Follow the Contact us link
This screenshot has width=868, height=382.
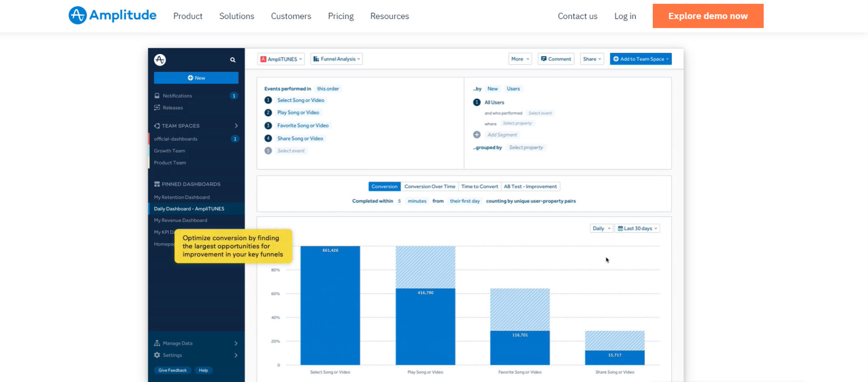[577, 16]
